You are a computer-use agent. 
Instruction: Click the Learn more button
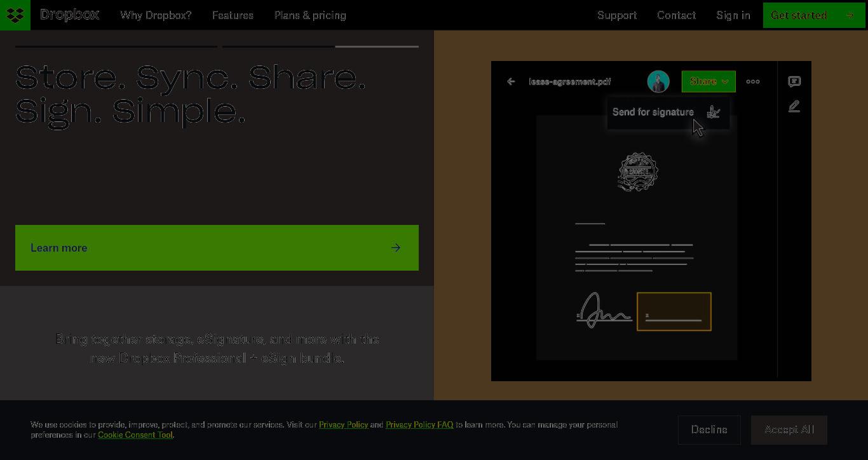(x=217, y=248)
